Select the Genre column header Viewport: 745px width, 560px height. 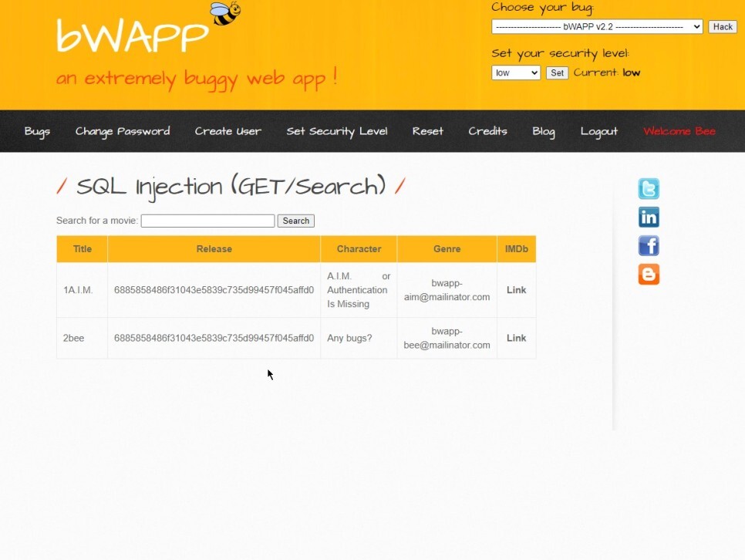(447, 248)
